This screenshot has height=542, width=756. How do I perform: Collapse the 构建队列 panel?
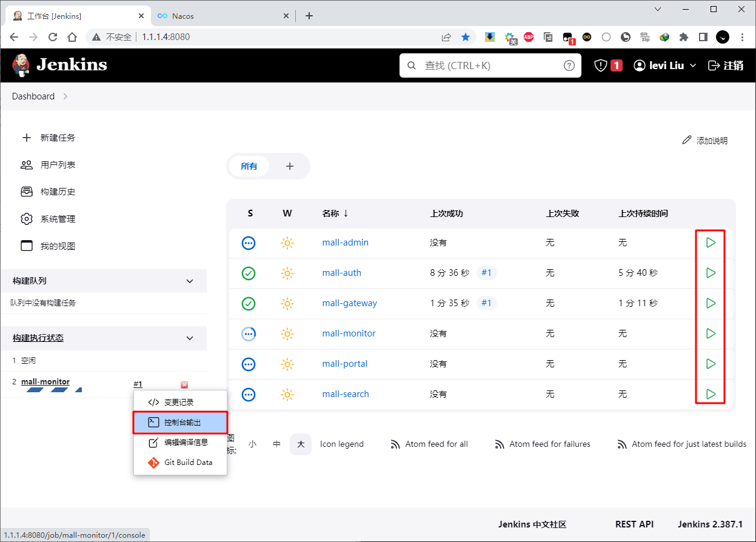tap(190, 281)
